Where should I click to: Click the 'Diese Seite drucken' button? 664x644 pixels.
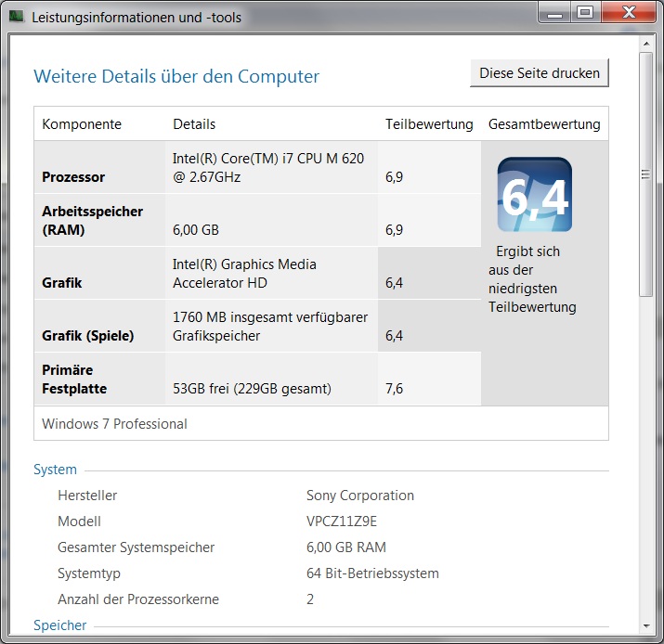tap(539, 72)
